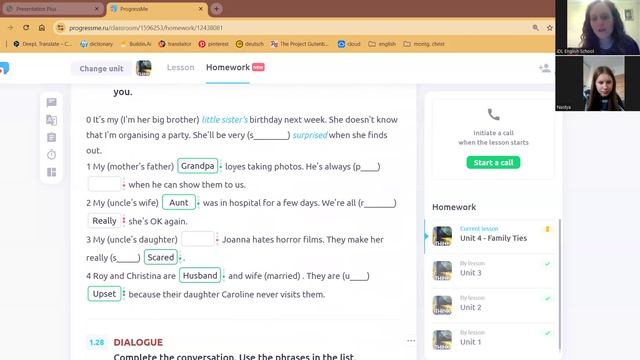Open the timer icon in sidebar
The width and height of the screenshot is (640, 360).
click(x=51, y=155)
